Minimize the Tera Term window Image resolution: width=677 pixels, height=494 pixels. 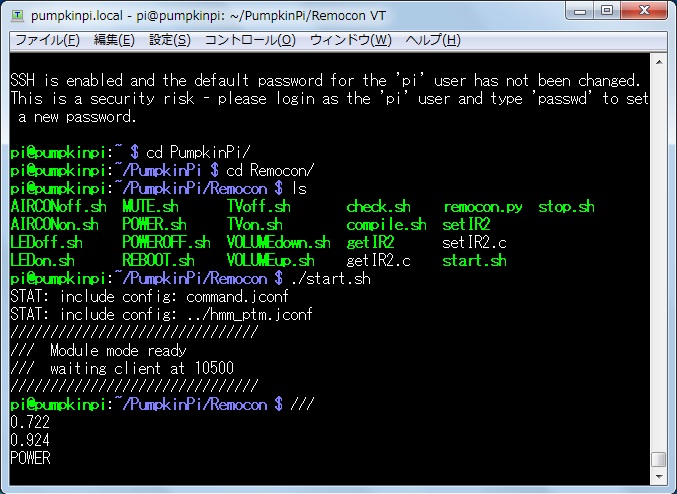tap(579, 10)
